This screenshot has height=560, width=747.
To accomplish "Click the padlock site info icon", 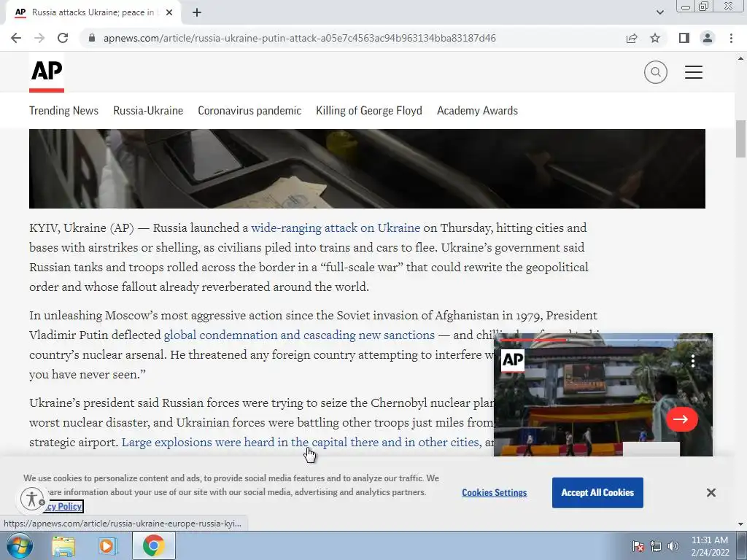I will pyautogui.click(x=92, y=38).
